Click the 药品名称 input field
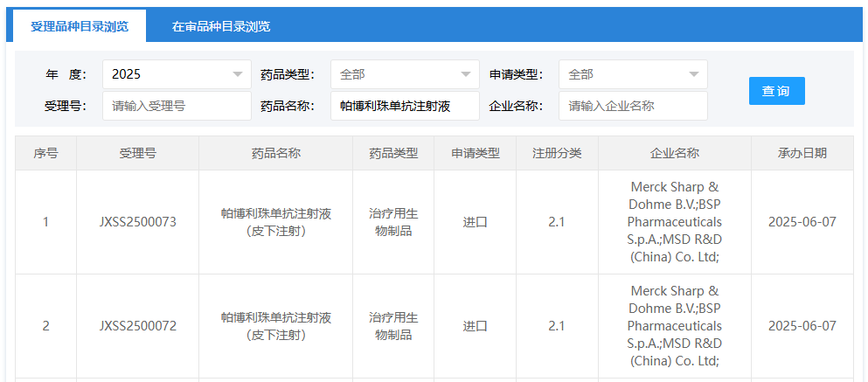 point(405,106)
